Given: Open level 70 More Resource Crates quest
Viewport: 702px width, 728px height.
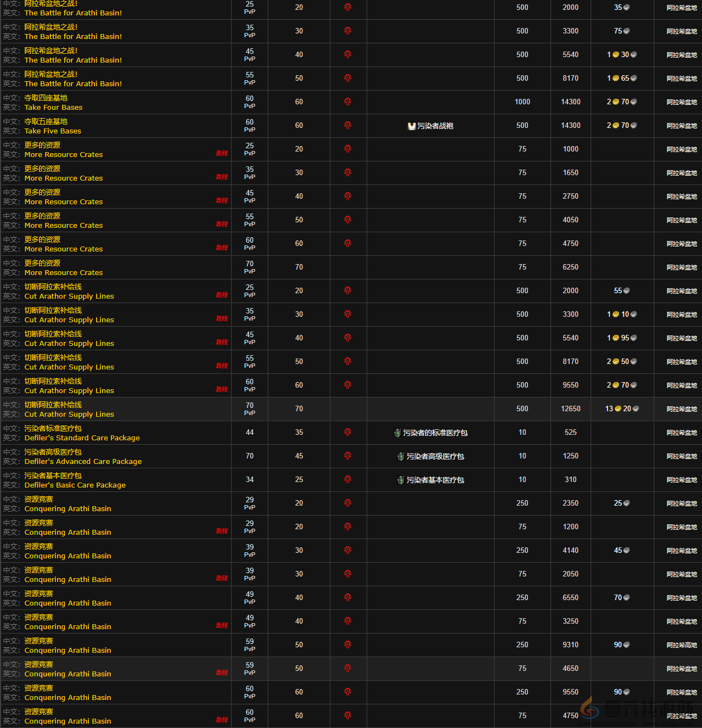Looking at the screenshot, I should pos(64,273).
